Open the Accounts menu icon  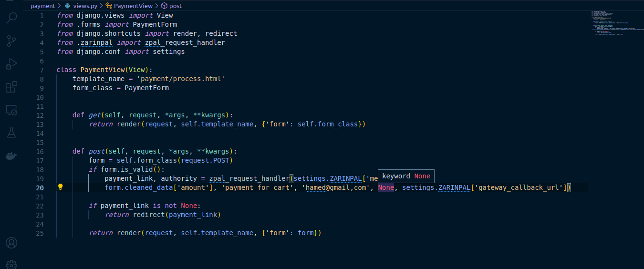pos(11,242)
